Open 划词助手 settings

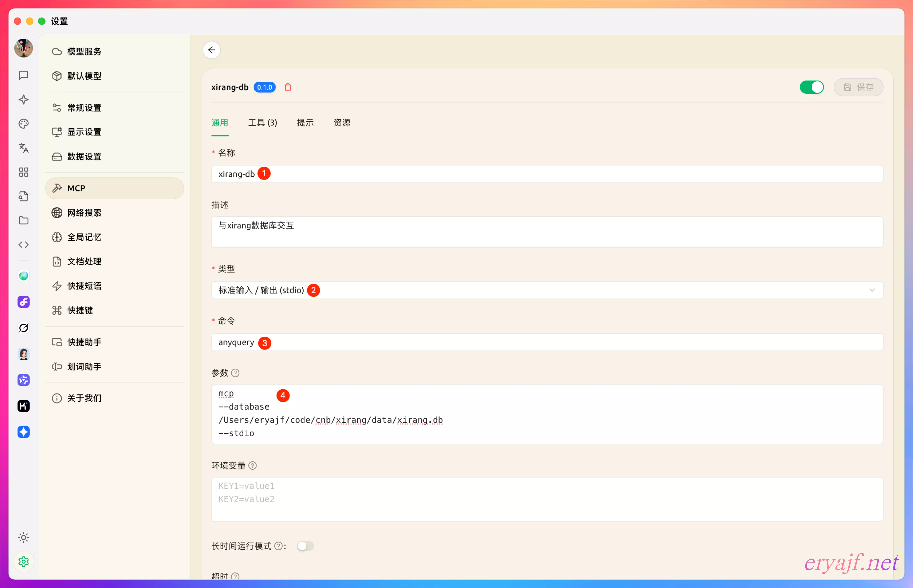pyautogui.click(x=114, y=367)
